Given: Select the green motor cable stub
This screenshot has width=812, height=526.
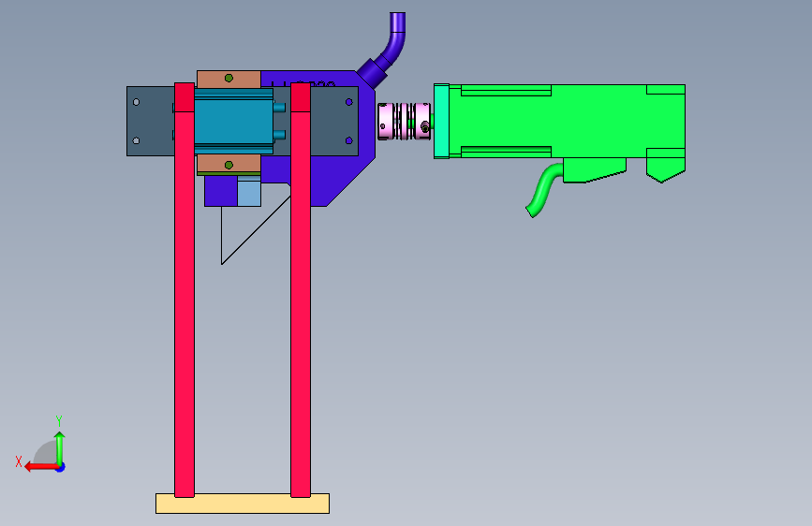Looking at the screenshot, I should pyautogui.click(x=544, y=190).
